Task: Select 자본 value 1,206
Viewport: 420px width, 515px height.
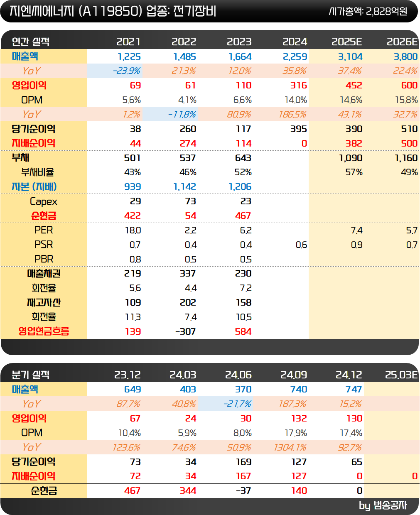Action: (x=240, y=186)
